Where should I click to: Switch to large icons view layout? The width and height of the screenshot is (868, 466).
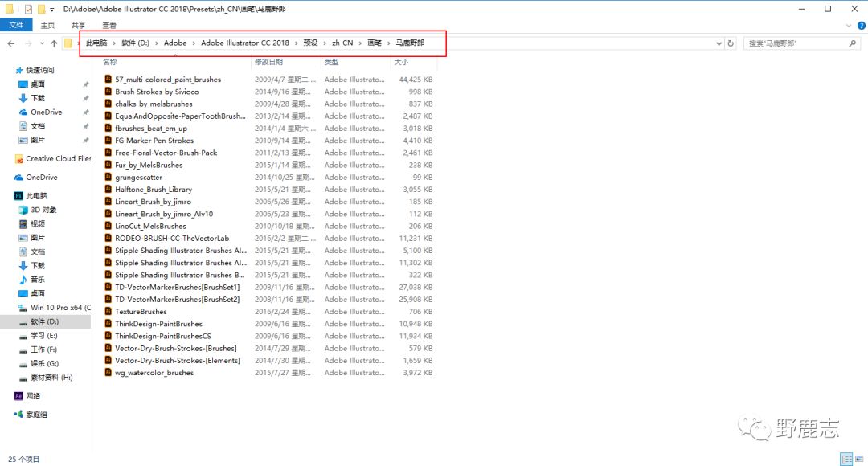click(859, 459)
